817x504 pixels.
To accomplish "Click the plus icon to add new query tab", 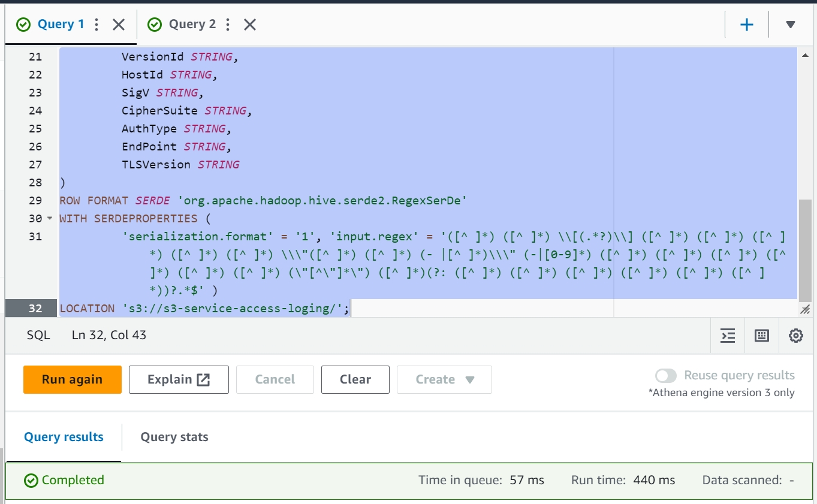I will click(746, 25).
